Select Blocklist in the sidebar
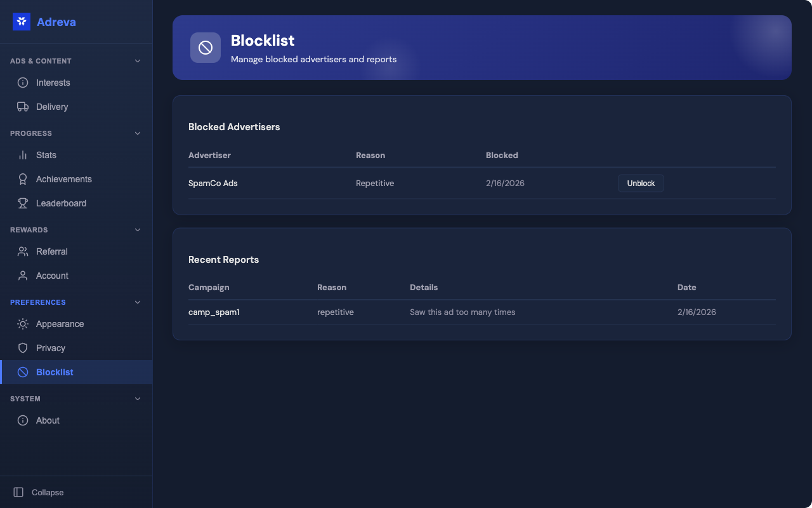812x508 pixels. (x=55, y=372)
